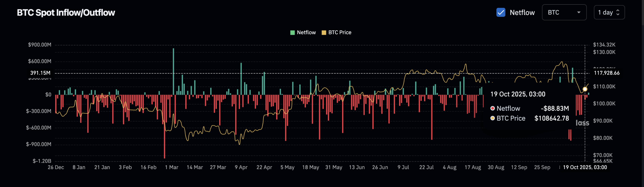644x187 pixels.
Task: Uncheck the Netflow checkbox
Action: pos(501,12)
